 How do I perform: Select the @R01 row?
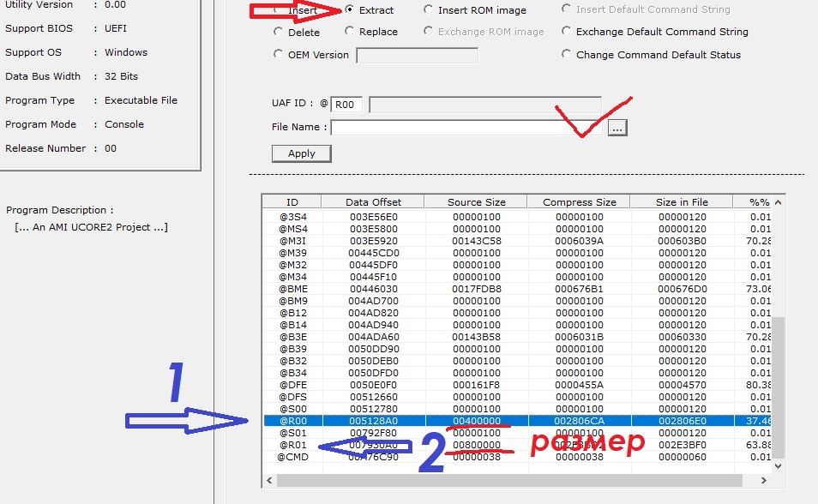518,445
